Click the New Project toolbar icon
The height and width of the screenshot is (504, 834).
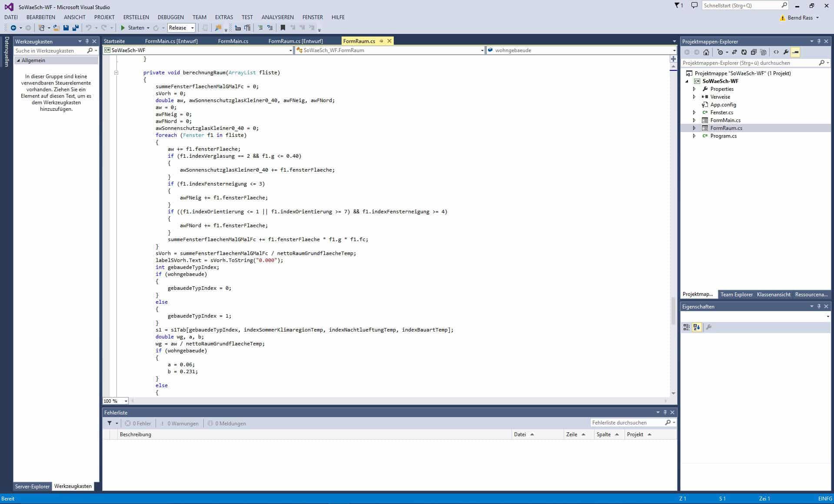(41, 28)
